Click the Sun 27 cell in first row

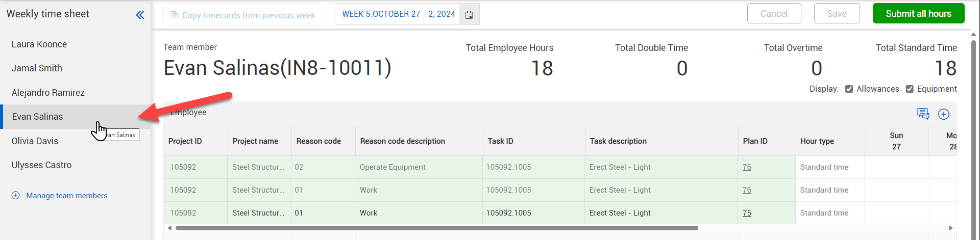pyautogui.click(x=896, y=167)
